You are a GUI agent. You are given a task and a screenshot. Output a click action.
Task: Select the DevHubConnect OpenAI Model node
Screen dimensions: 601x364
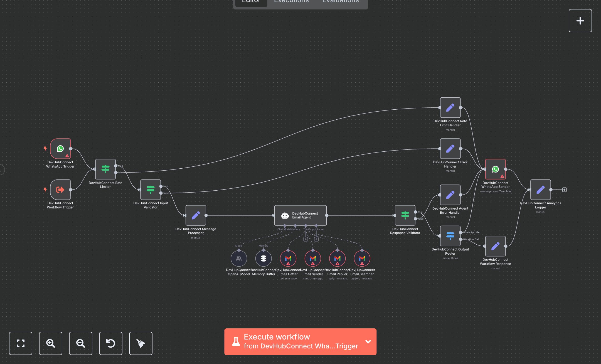click(x=239, y=259)
